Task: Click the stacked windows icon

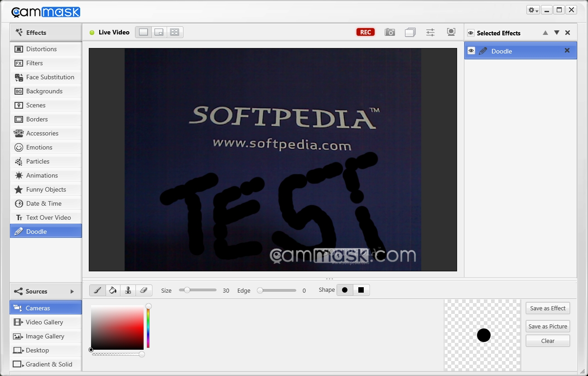Action: (x=410, y=32)
